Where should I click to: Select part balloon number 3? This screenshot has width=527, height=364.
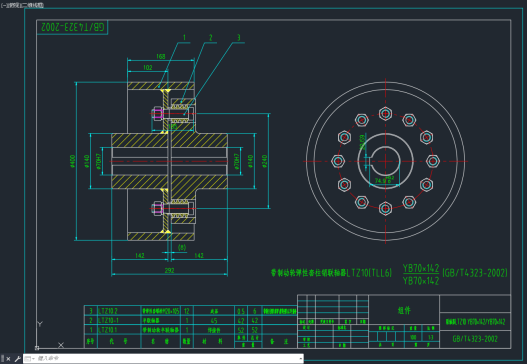point(239,38)
